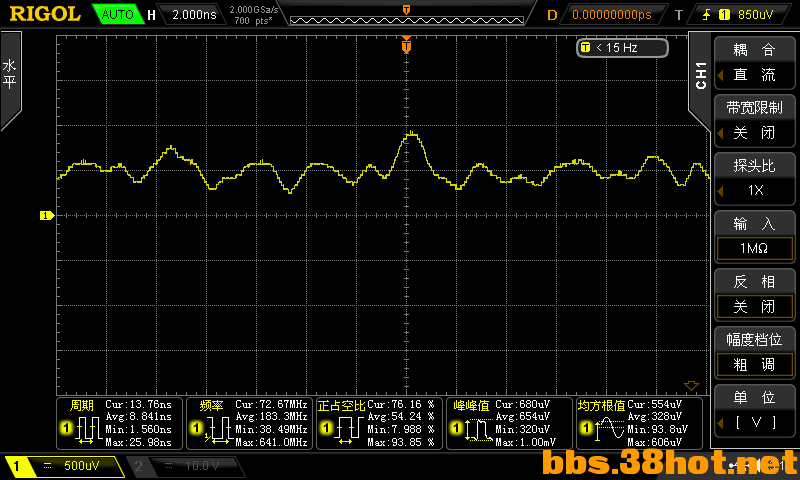This screenshot has width=800, height=480.
Task: Click the CH1 menu tab label
Action: [x=701, y=76]
